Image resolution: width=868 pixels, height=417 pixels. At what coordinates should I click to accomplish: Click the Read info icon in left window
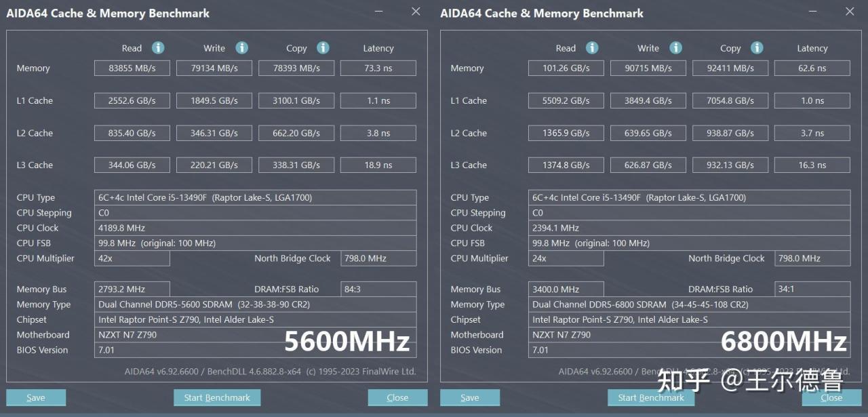pyautogui.click(x=158, y=47)
